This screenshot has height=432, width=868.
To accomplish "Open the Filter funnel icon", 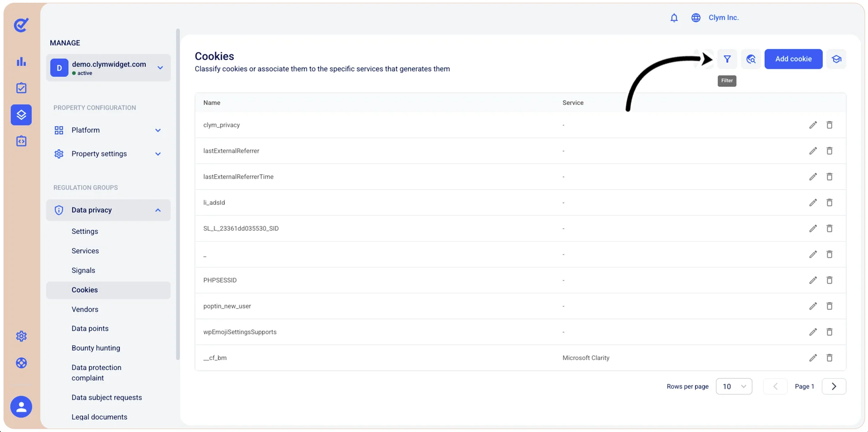I will pos(727,59).
